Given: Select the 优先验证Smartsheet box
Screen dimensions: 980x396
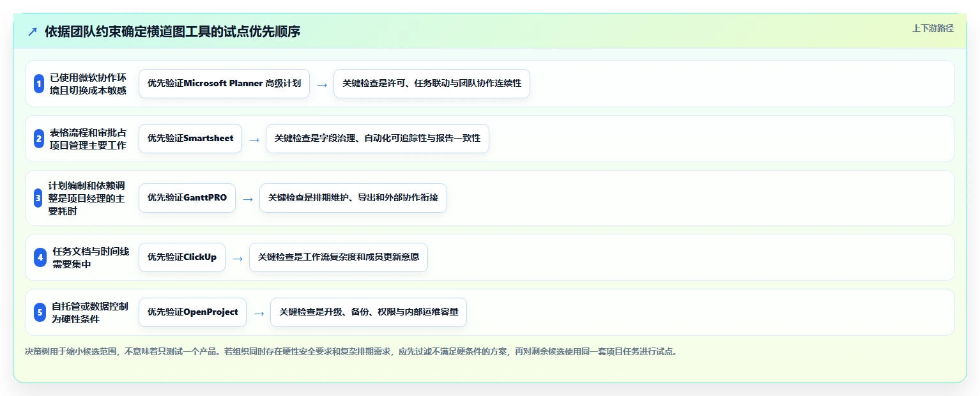Looking at the screenshot, I should (190, 139).
